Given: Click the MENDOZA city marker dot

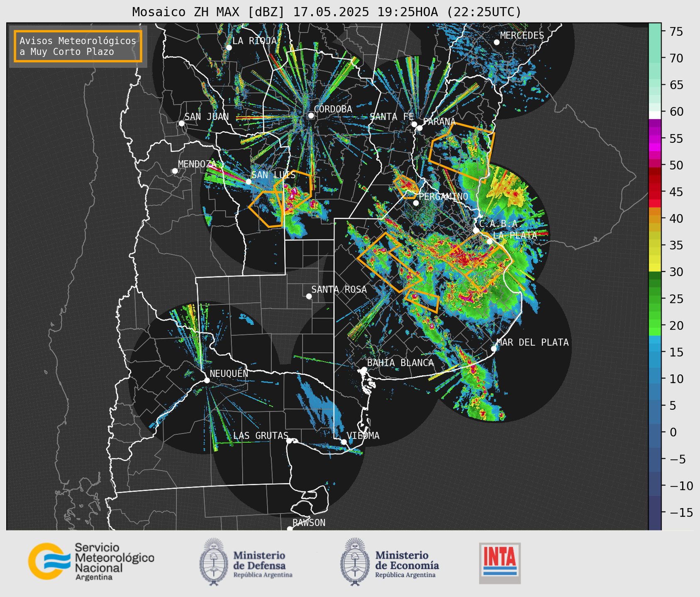Looking at the screenshot, I should click(x=175, y=171).
